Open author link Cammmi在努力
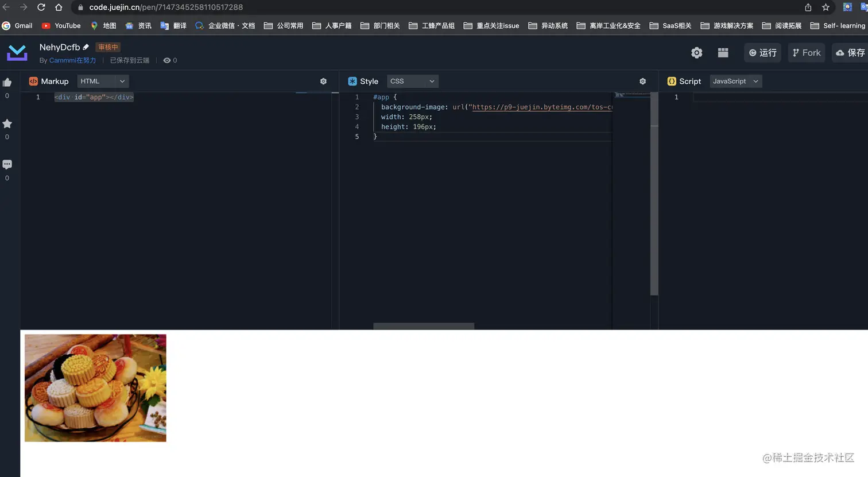 tap(73, 60)
